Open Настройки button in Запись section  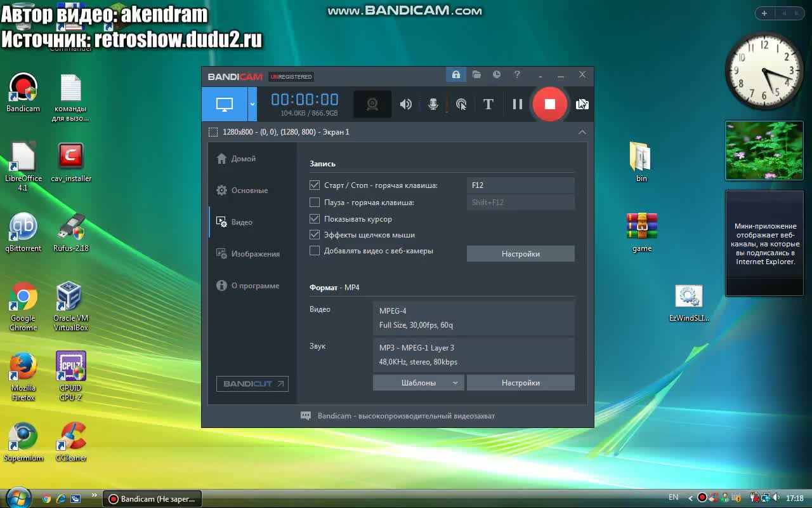[x=521, y=254]
